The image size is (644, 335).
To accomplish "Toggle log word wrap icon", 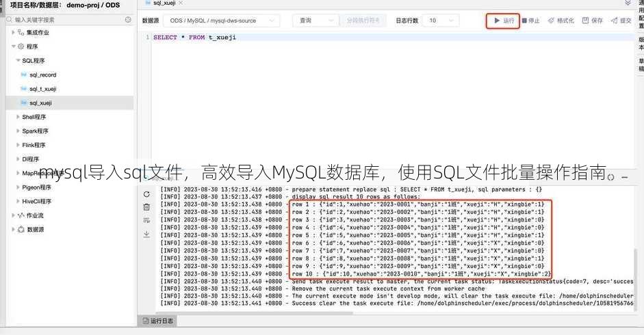I will 146,220.
